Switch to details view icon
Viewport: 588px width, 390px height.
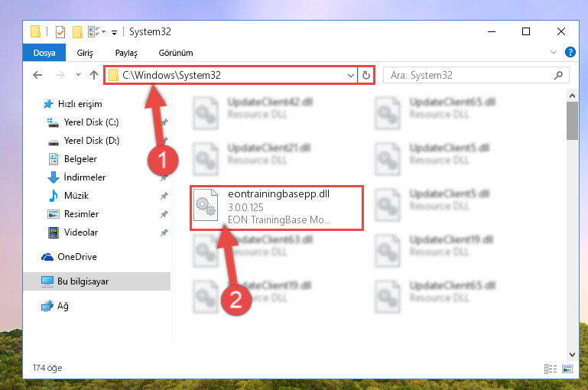click(x=550, y=369)
